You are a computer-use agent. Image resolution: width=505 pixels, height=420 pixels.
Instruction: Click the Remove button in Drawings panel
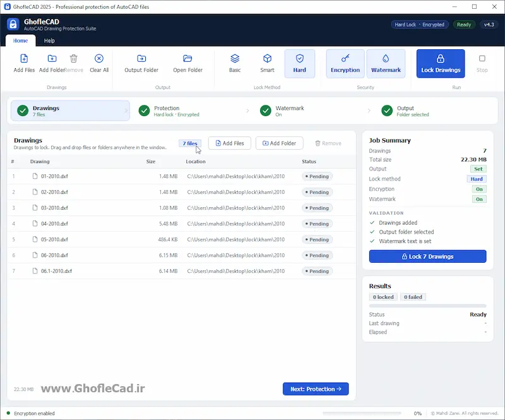(328, 143)
